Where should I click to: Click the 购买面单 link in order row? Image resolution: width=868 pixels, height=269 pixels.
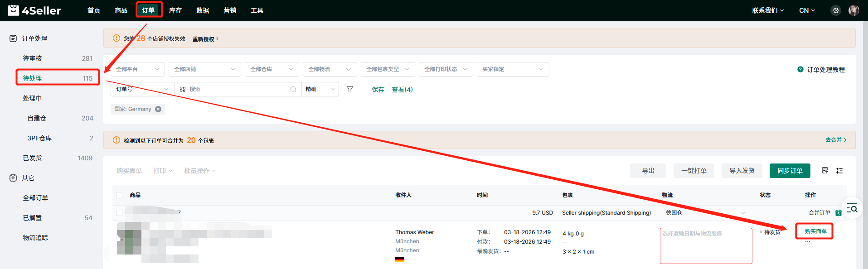click(x=815, y=231)
